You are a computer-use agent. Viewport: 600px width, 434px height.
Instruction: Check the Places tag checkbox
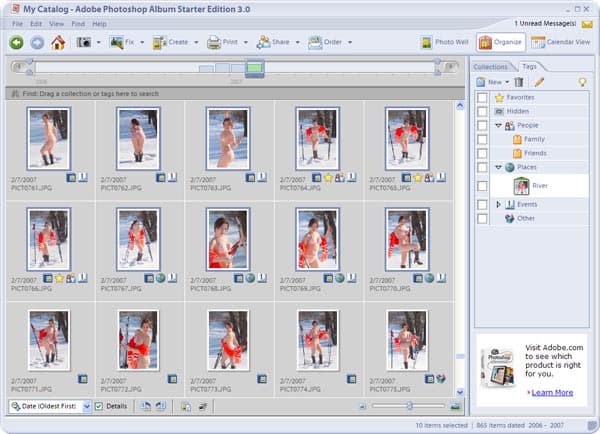tap(482, 167)
